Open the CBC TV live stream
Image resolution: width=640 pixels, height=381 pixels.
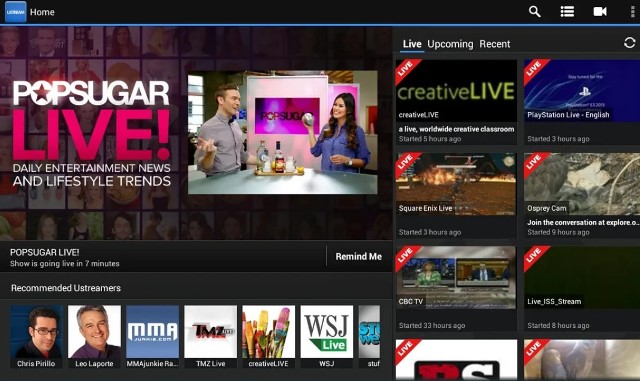click(456, 277)
